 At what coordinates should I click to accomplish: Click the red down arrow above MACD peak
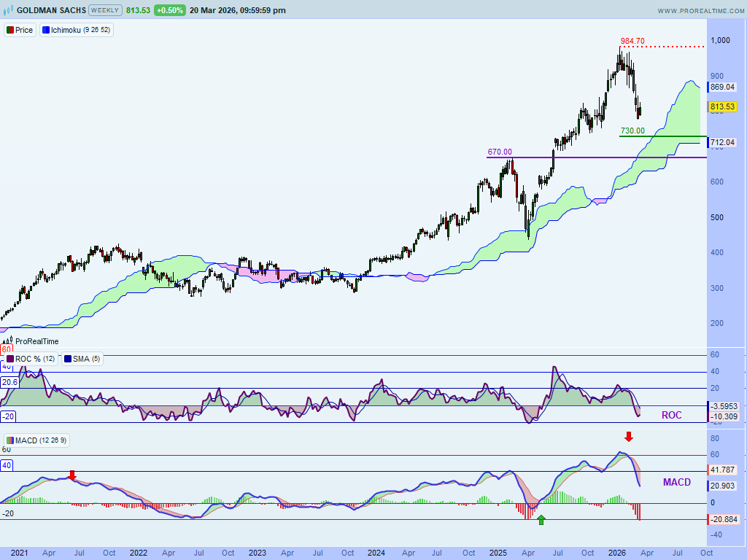pyautogui.click(x=629, y=437)
